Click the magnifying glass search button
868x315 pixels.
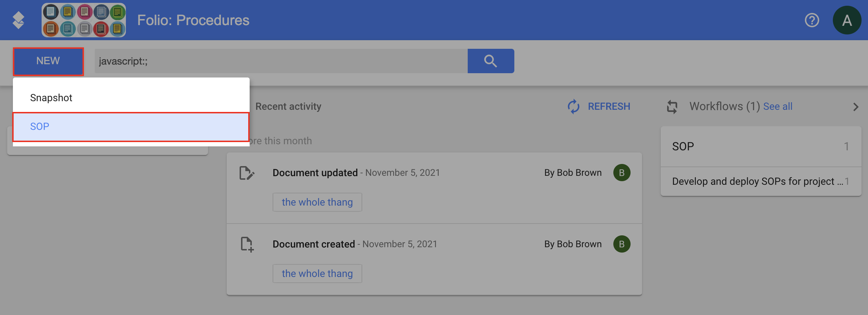(x=491, y=61)
